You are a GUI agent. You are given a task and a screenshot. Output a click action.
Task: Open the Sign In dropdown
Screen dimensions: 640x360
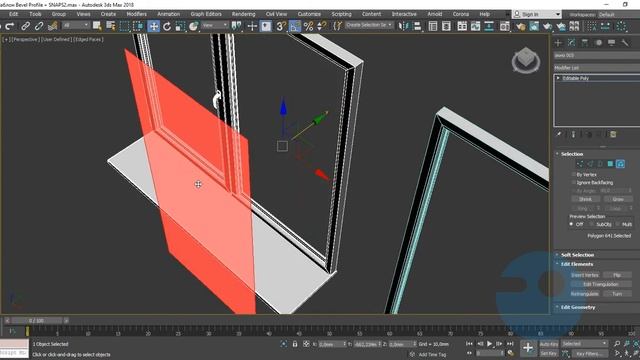click(538, 14)
